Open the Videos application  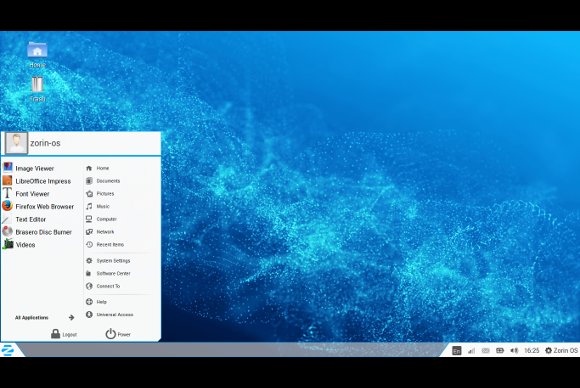(x=19, y=244)
